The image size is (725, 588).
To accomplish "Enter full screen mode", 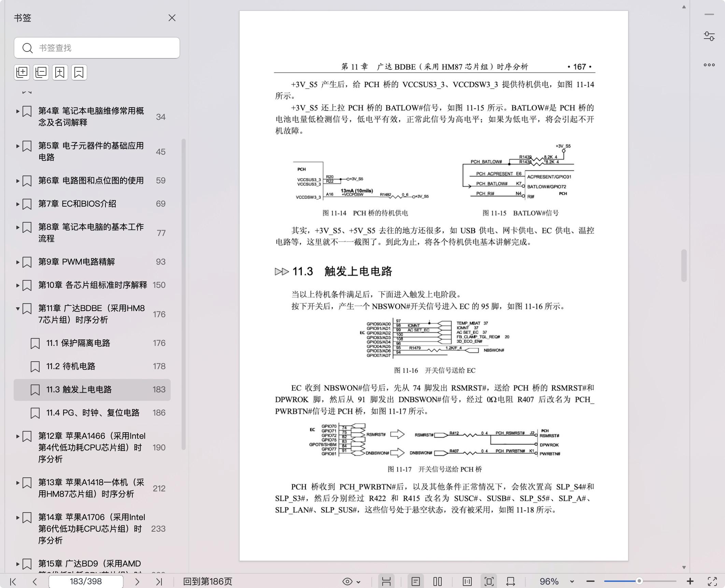I will click(x=712, y=582).
